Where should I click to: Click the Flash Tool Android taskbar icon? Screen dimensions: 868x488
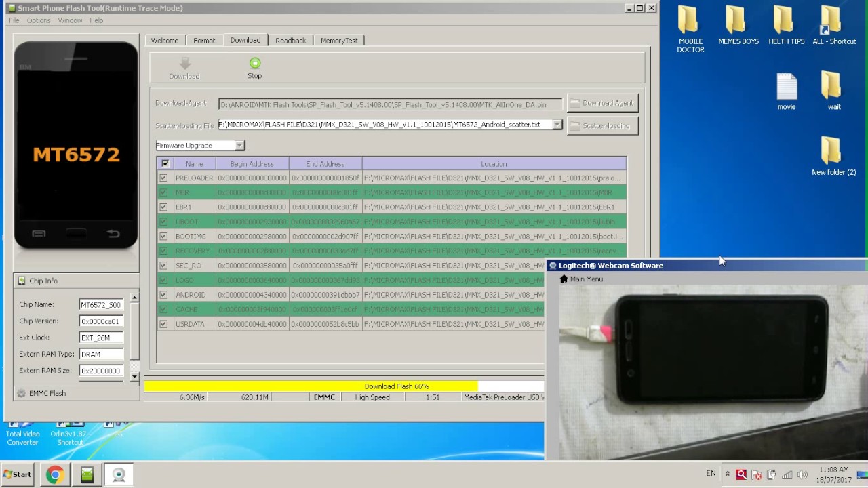[x=87, y=475]
